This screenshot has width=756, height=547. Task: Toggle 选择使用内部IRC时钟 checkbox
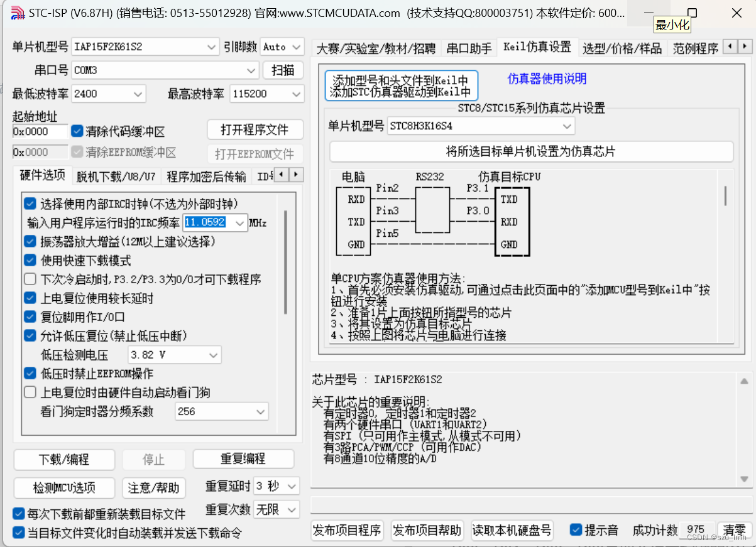pos(30,203)
